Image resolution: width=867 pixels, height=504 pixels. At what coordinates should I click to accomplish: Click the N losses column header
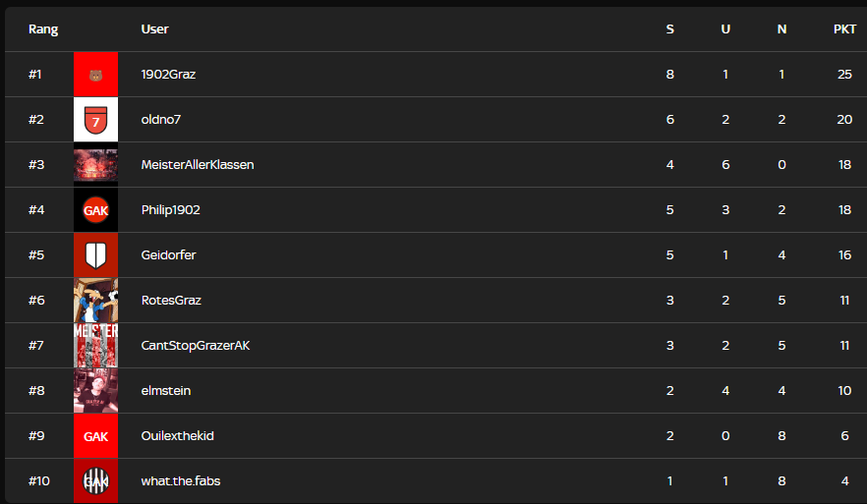pos(781,29)
